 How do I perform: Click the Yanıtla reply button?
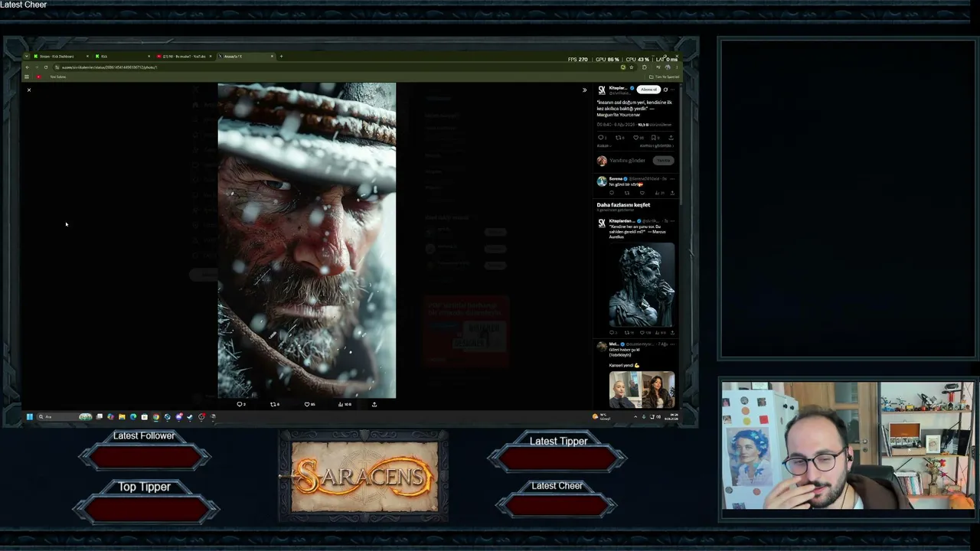tap(663, 161)
